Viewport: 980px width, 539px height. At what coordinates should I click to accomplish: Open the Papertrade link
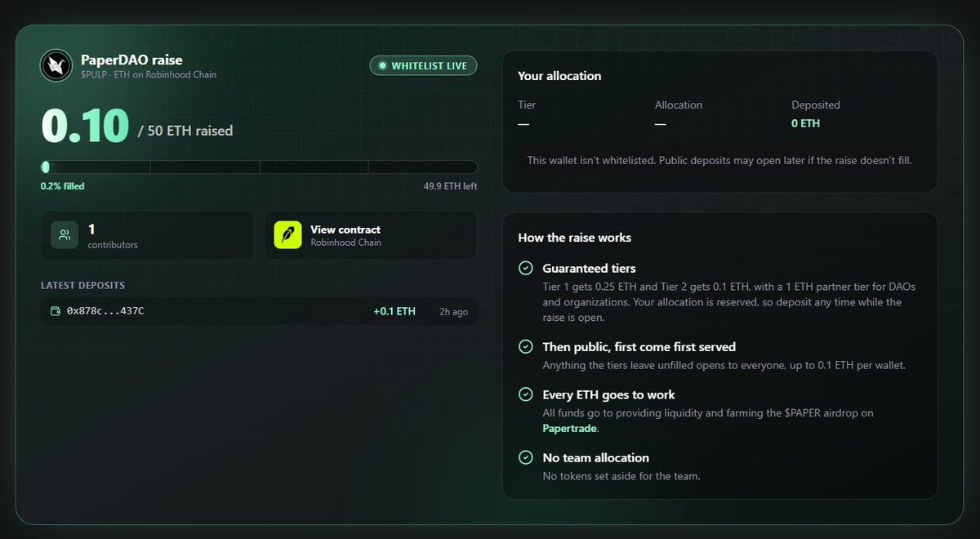(570, 428)
